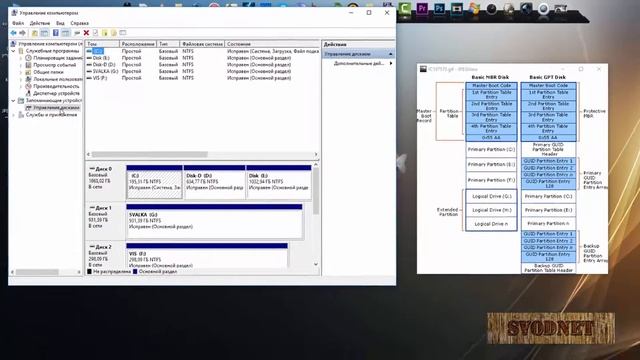
Task: Open the Действие menu
Action: point(40,23)
